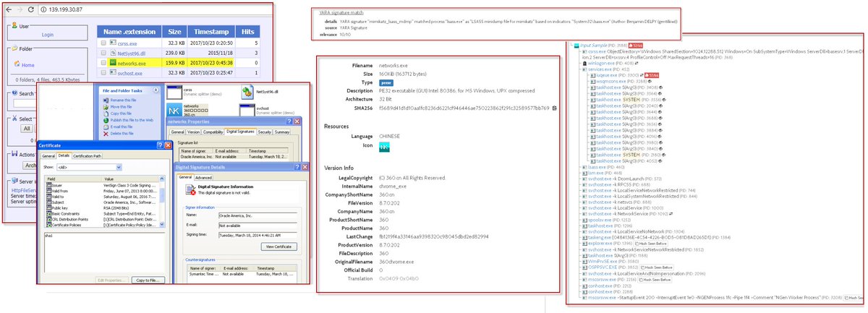Screen dimensions: 868x313
Task: Choose Move this file task
Action: [x=121, y=107]
